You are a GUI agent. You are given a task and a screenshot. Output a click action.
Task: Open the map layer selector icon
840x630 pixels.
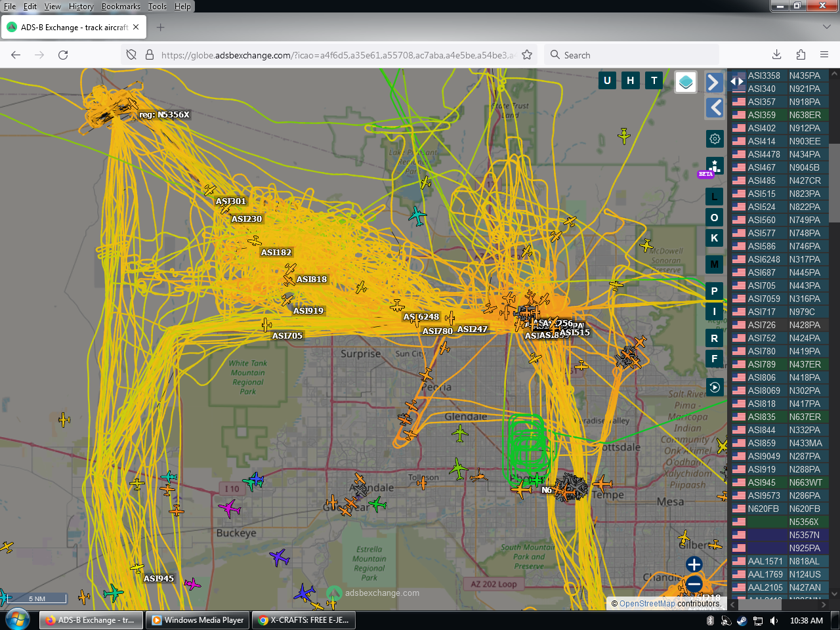point(686,82)
